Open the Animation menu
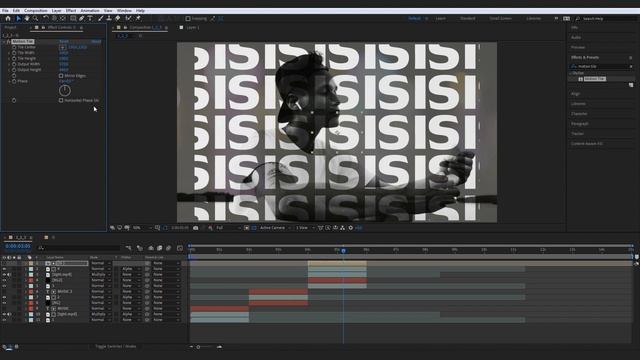 coord(90,11)
